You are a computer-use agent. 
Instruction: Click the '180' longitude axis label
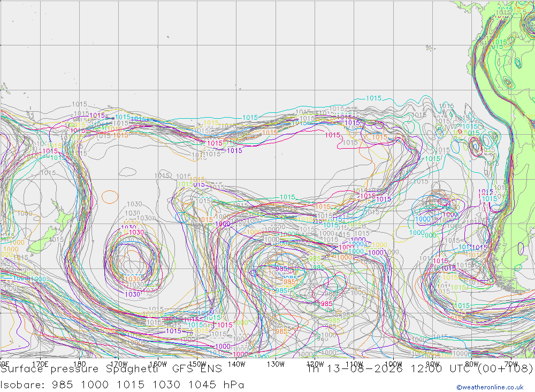pyautogui.click(x=79, y=364)
